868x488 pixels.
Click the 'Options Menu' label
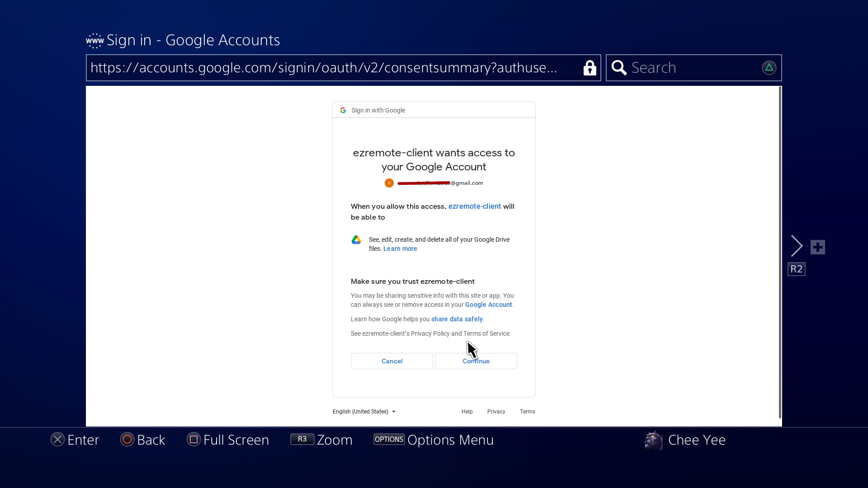(450, 440)
